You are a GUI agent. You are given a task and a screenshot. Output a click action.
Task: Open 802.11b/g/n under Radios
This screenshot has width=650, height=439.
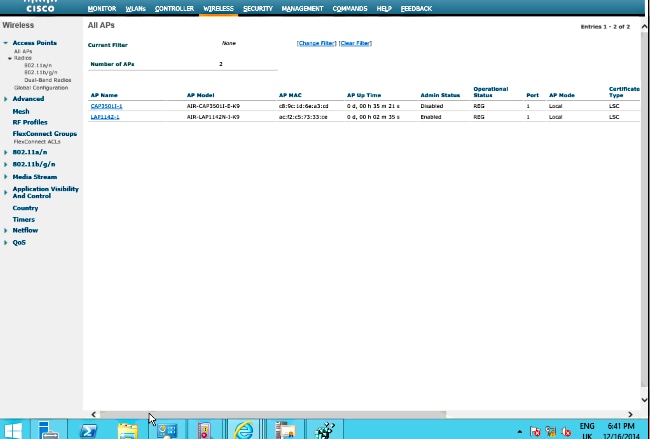tap(41, 73)
